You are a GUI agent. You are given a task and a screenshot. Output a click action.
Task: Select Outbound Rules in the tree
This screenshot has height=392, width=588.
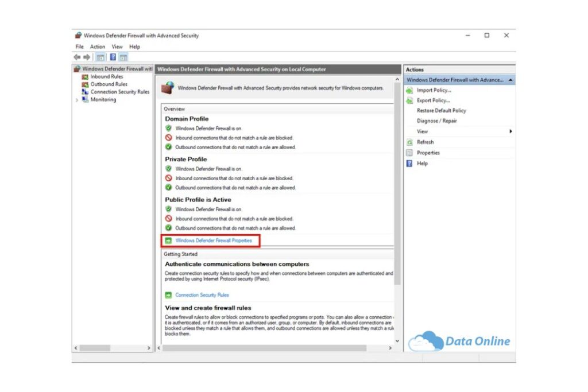(x=109, y=84)
